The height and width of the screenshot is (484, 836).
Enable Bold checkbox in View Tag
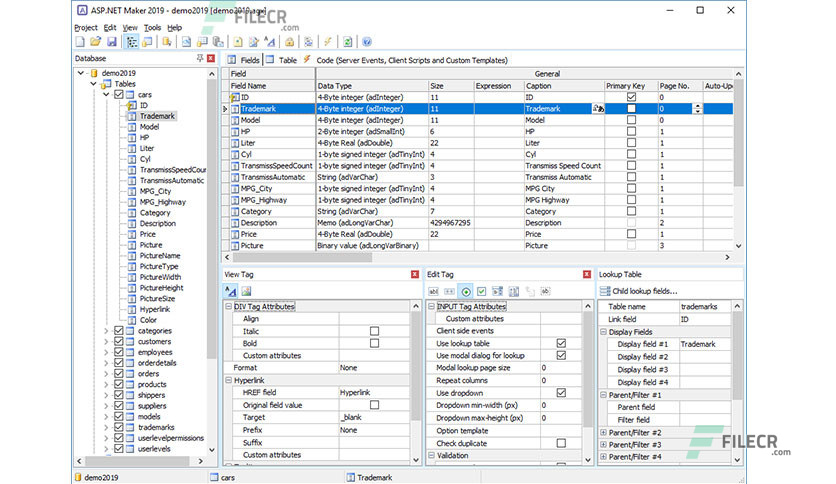(374, 343)
